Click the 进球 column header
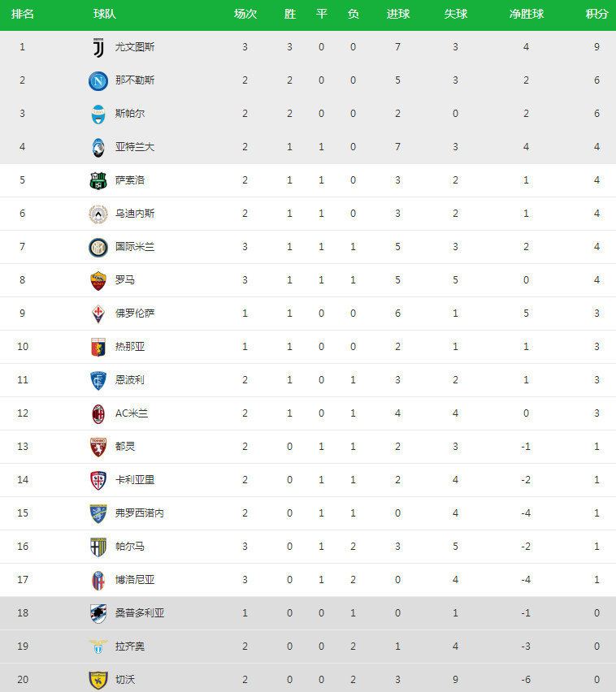Screen dimensions: 616x692 [x=398, y=14]
